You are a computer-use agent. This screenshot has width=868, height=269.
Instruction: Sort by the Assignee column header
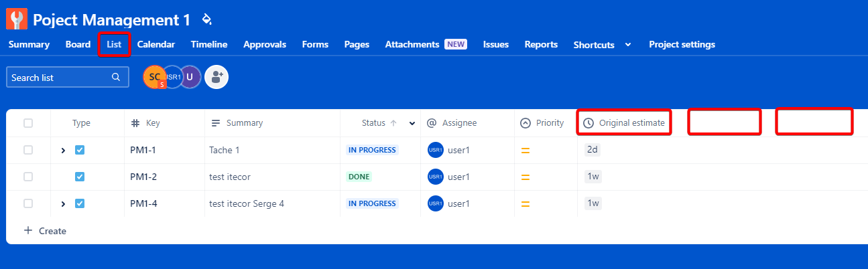pyautogui.click(x=452, y=123)
